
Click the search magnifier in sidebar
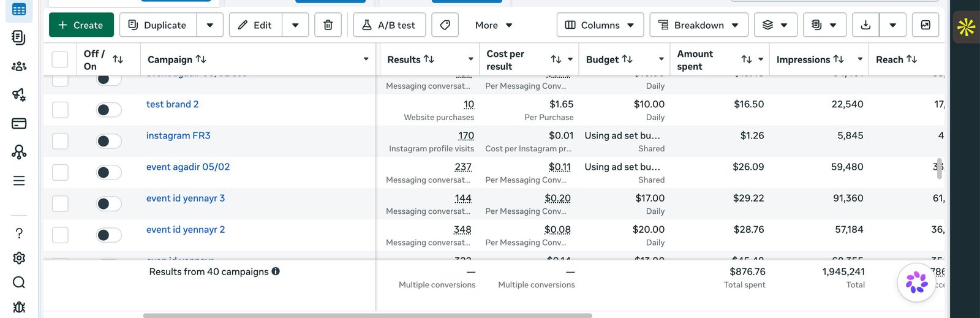(19, 282)
